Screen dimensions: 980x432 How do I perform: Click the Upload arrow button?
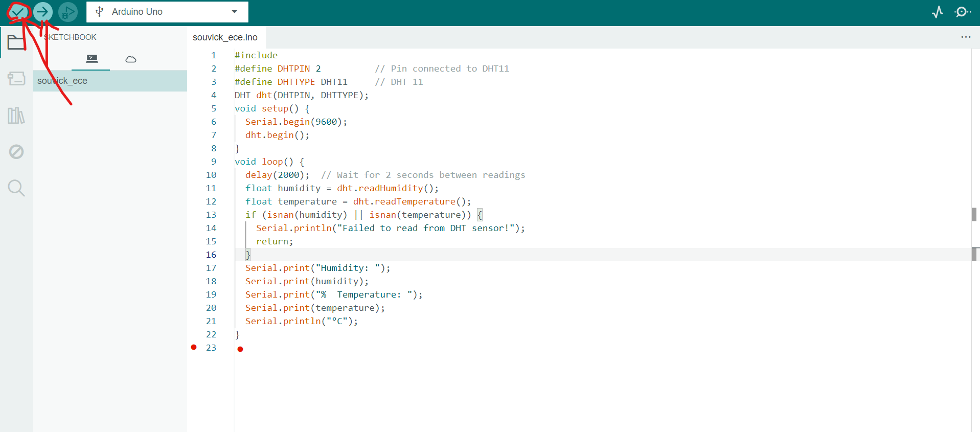pos(43,12)
